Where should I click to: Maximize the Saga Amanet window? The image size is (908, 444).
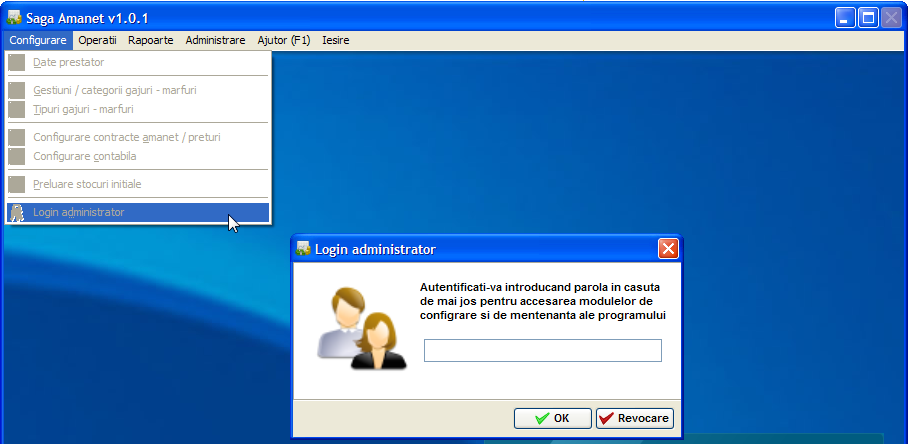[x=868, y=18]
